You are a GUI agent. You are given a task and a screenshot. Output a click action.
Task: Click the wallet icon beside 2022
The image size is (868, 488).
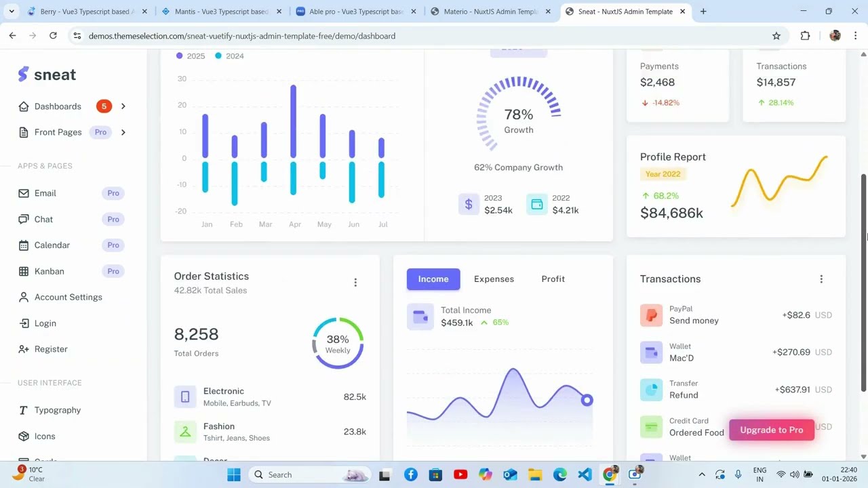[x=537, y=204]
